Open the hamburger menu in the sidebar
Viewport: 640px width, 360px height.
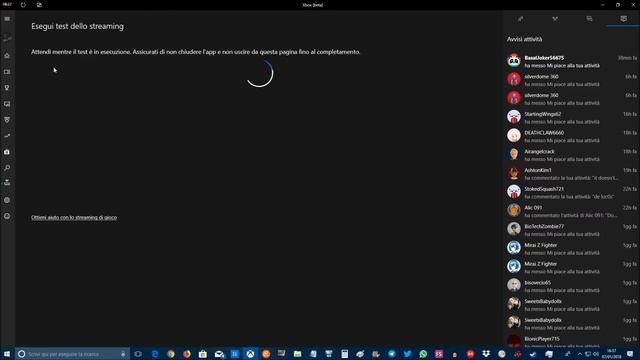pos(7,19)
